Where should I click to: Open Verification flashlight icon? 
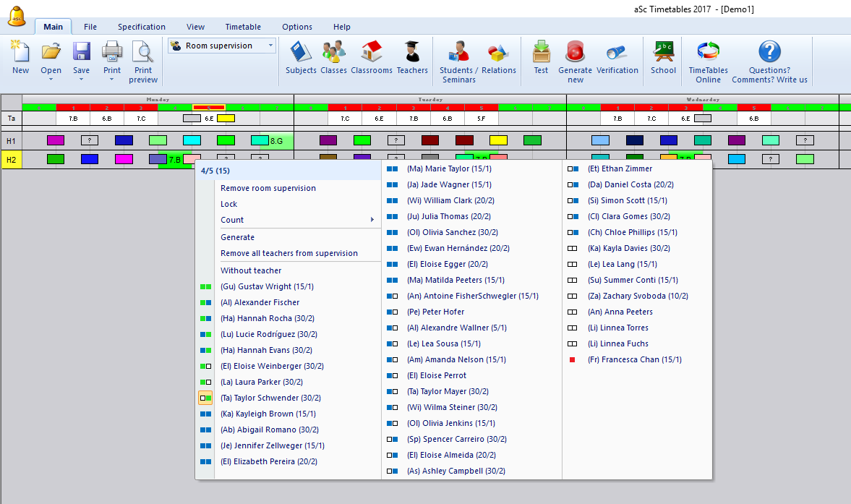pyautogui.click(x=617, y=53)
